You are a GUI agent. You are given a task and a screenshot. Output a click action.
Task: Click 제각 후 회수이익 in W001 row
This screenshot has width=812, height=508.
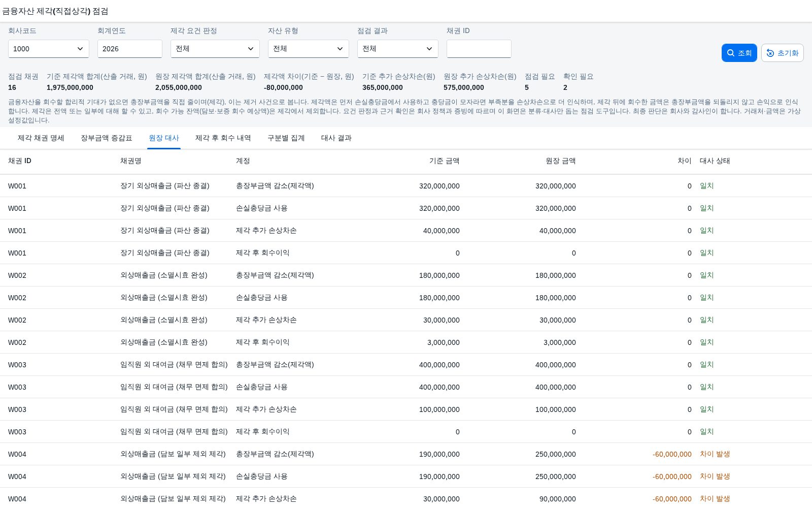click(x=263, y=253)
